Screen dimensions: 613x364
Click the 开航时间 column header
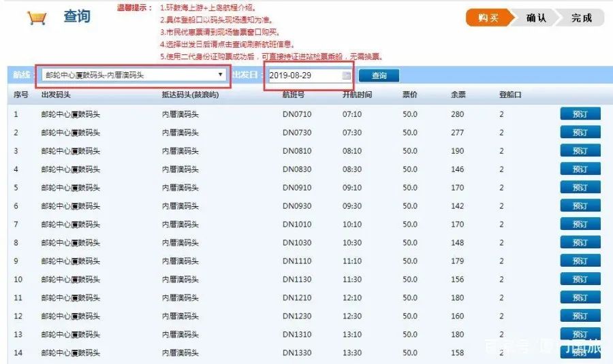pos(357,95)
